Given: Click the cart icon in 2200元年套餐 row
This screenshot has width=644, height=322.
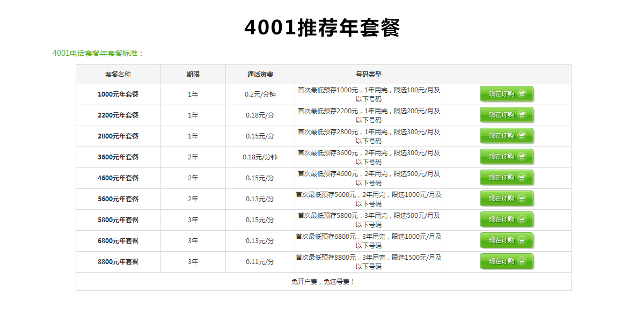Looking at the screenshot, I should pos(522,115).
